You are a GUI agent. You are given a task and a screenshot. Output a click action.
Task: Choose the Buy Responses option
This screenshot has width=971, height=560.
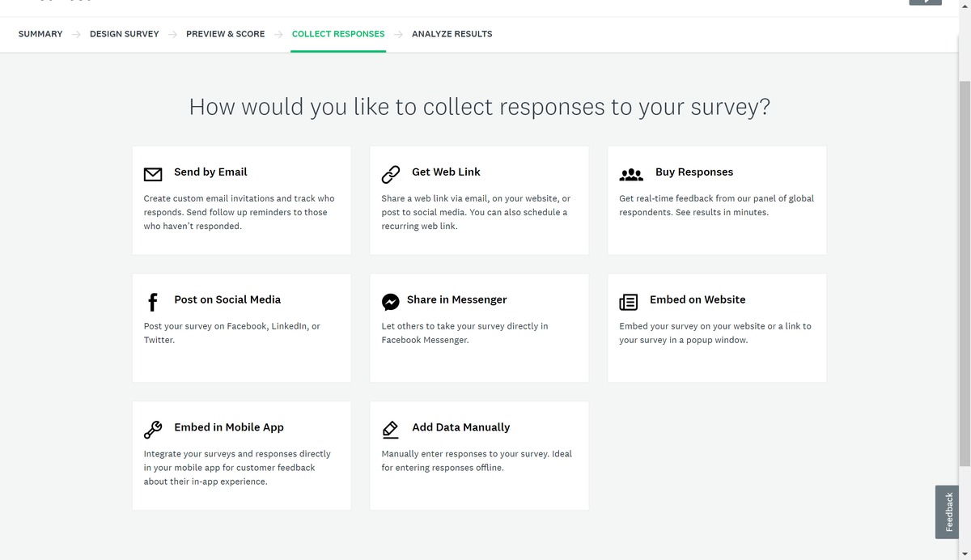(x=716, y=199)
